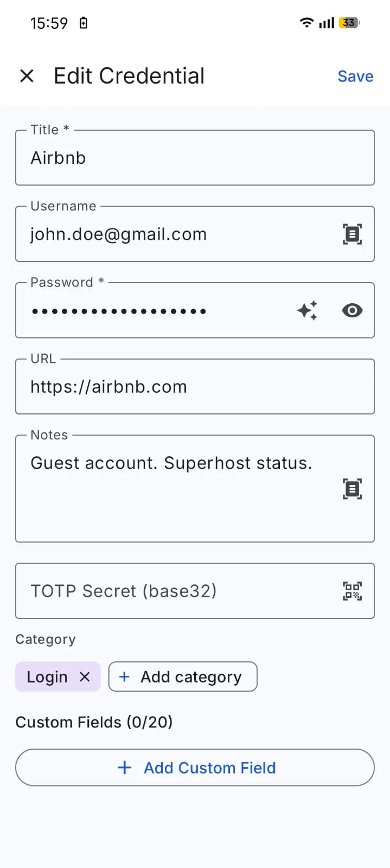Generate a password with the sparkle icon

tap(307, 310)
